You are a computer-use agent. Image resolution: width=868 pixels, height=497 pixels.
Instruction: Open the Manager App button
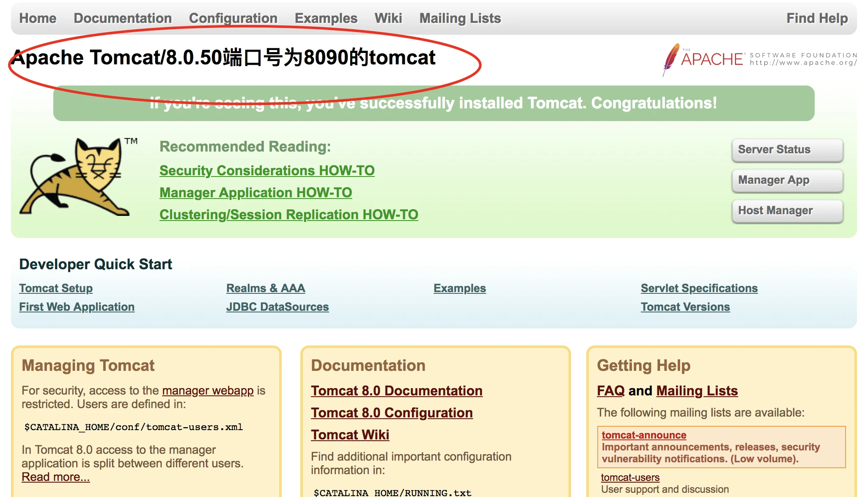click(787, 180)
